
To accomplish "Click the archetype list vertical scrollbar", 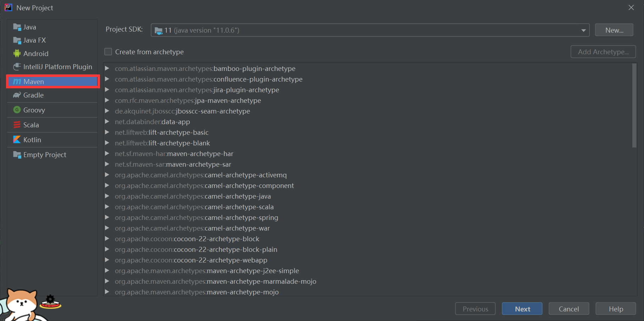I will (x=634, y=105).
